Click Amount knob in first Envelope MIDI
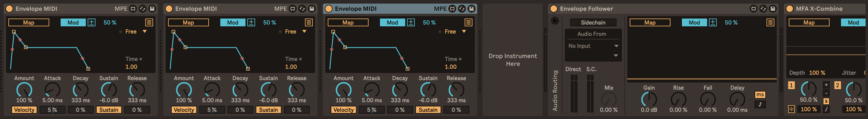Viewport: 868px width, 119px height. 24,89
